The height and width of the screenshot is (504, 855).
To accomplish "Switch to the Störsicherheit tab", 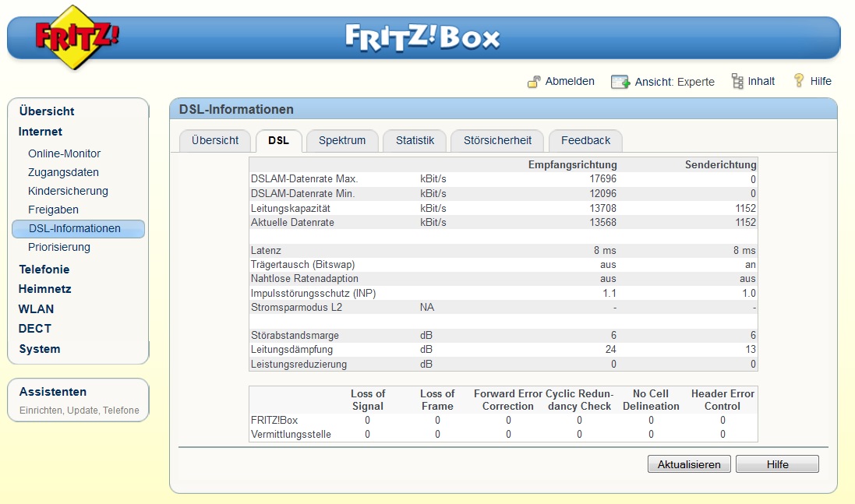I will 497,140.
